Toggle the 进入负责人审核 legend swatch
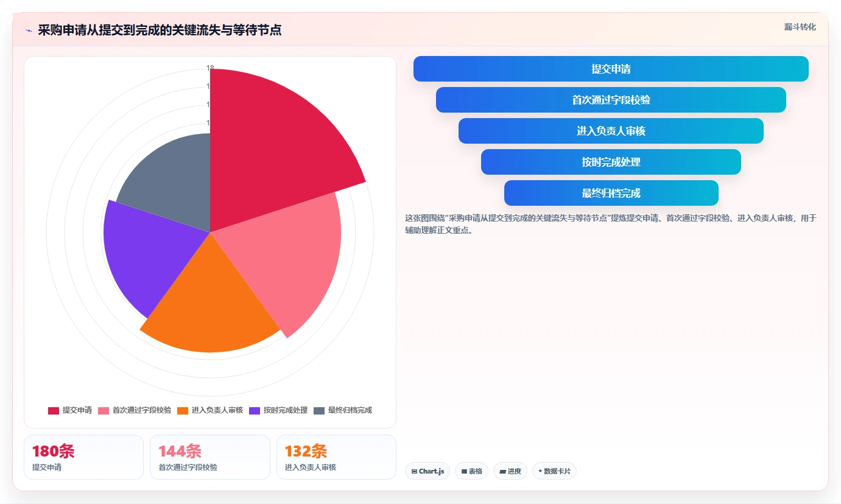The image size is (841, 504). tap(183, 411)
